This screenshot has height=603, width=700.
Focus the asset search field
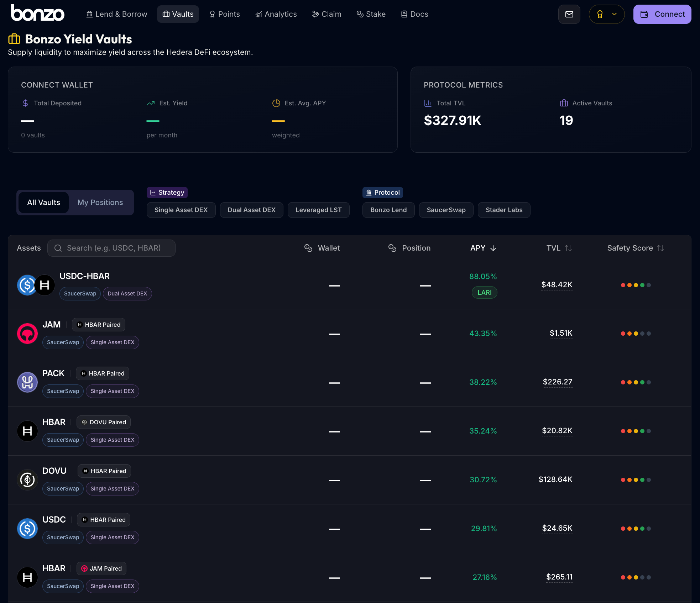tap(117, 248)
